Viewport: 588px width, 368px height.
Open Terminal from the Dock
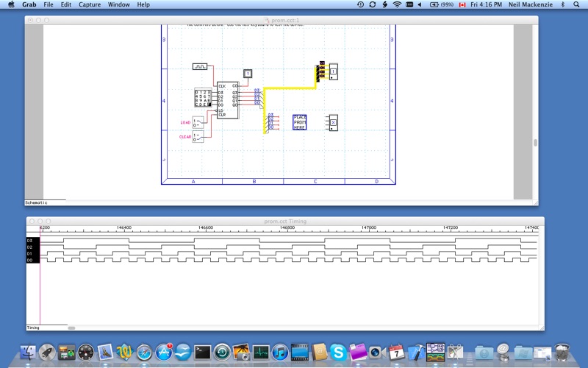tap(203, 353)
